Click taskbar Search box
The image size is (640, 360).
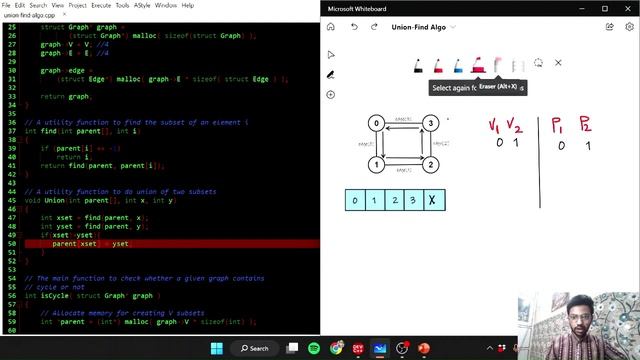[x=254, y=348]
